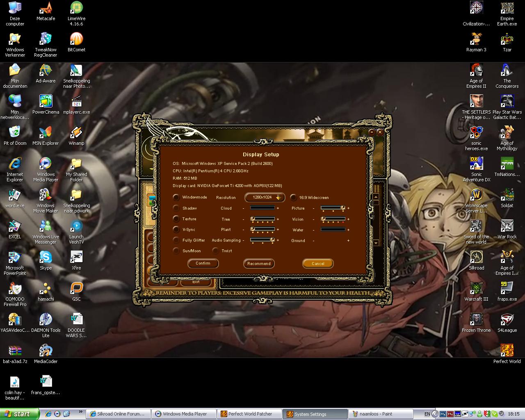Screen dimensions: 525x420
Task: Click the Audio Sampling slider track
Action: [x=262, y=240]
